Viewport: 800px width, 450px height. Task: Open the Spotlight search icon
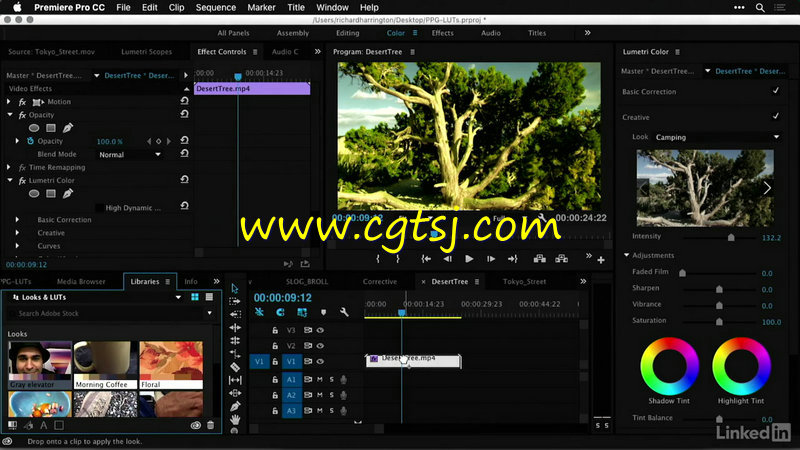coord(760,8)
